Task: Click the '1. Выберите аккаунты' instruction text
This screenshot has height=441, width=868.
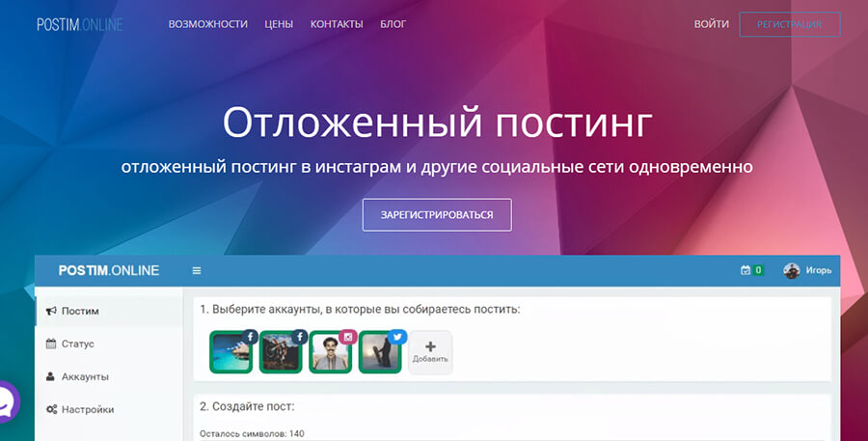Action: 360,309
